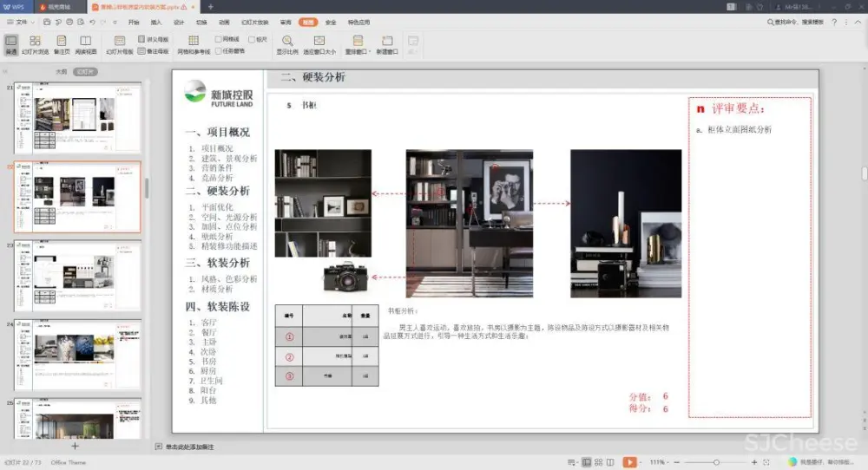Expand the Arrange Windows (重排窗口) dropdown
Image resolution: width=868 pixels, height=470 pixels.
(358, 45)
